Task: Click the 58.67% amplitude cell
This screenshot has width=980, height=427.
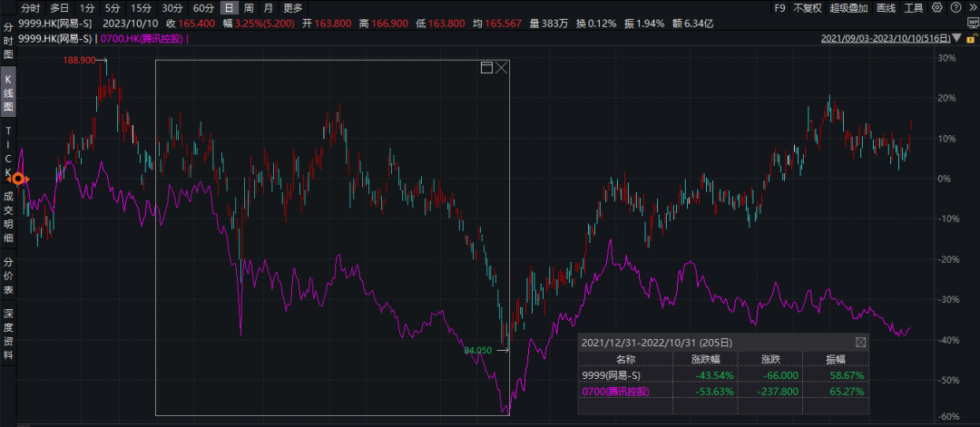Action: [x=848, y=375]
